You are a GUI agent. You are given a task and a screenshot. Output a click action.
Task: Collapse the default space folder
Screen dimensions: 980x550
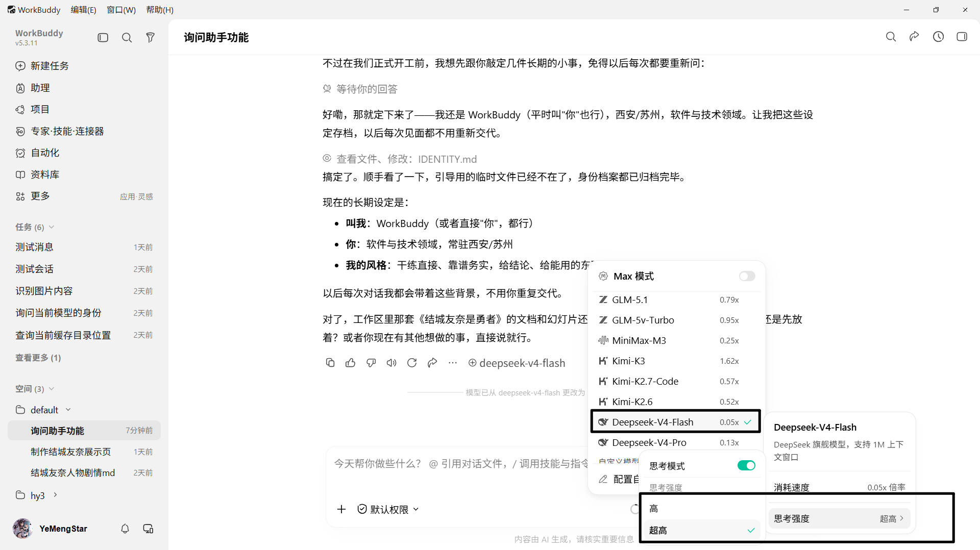tap(68, 410)
